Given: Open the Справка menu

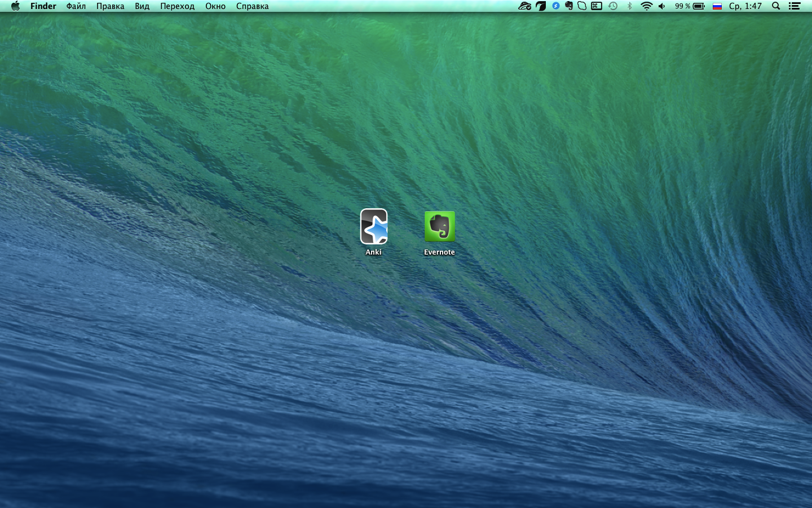Looking at the screenshot, I should (253, 6).
